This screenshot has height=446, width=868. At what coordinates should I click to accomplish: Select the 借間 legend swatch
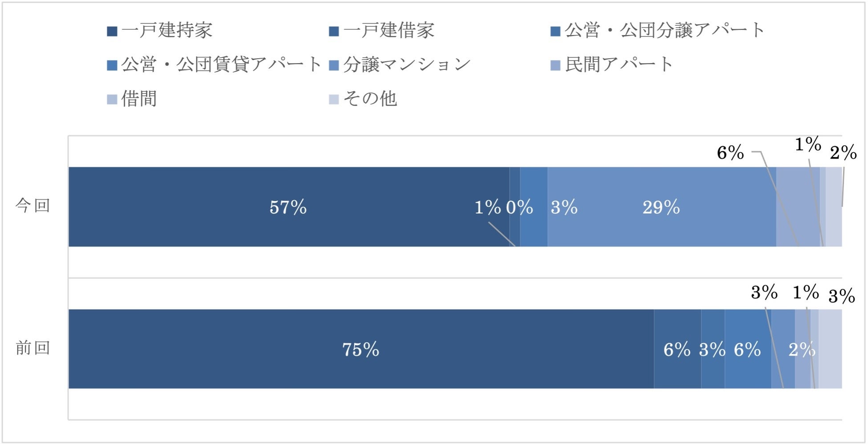tap(112, 99)
